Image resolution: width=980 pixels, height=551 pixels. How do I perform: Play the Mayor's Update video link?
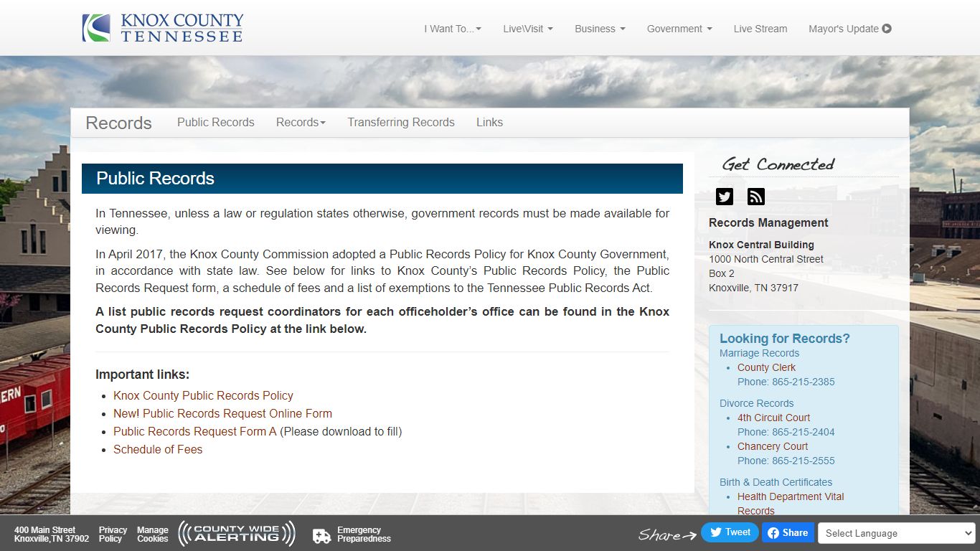[850, 29]
